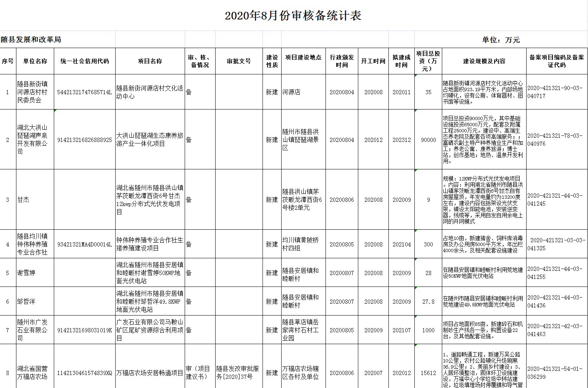The height and width of the screenshot is (388, 588).
Task: Click the 建设规模及内容 header cell
Action: (x=484, y=61)
